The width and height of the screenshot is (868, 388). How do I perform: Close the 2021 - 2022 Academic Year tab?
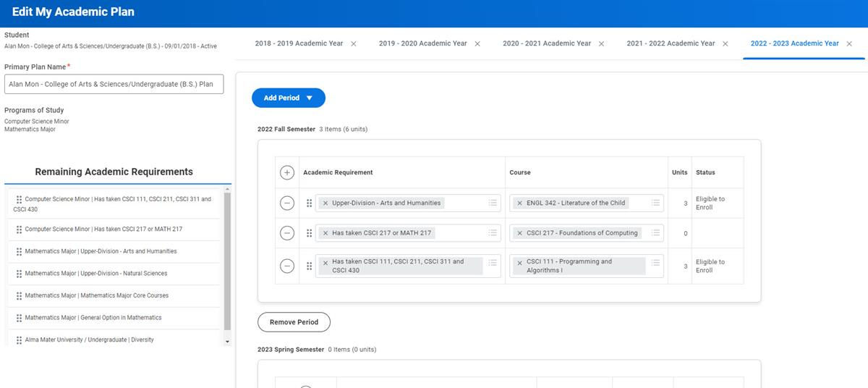pyautogui.click(x=726, y=44)
